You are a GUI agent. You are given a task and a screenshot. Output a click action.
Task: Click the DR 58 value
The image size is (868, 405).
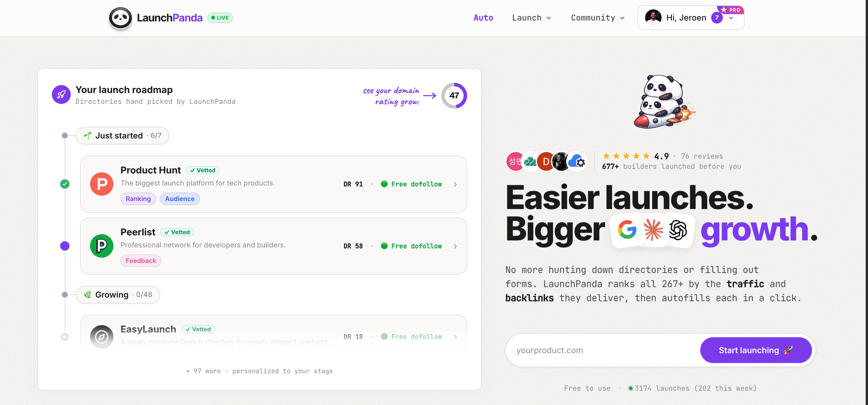(353, 246)
